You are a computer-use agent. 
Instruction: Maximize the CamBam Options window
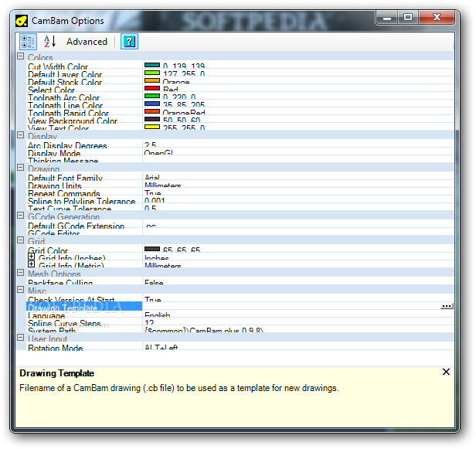point(408,17)
